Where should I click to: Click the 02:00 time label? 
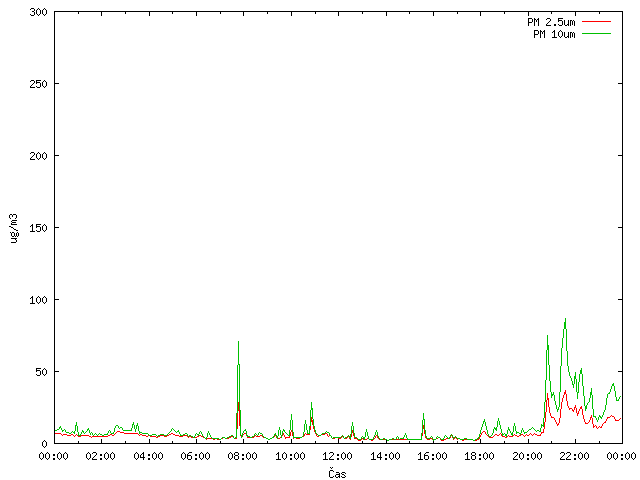(x=100, y=456)
